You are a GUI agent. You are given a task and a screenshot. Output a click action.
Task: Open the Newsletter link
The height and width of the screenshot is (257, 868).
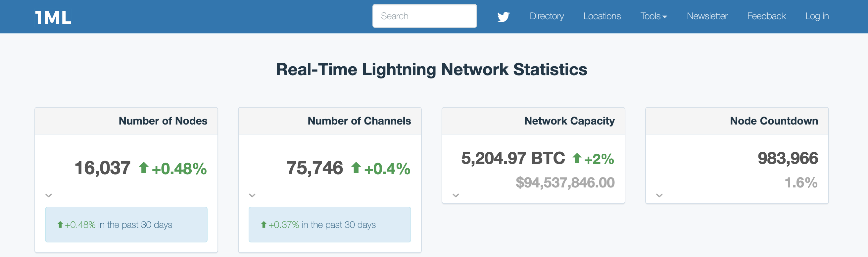(707, 16)
